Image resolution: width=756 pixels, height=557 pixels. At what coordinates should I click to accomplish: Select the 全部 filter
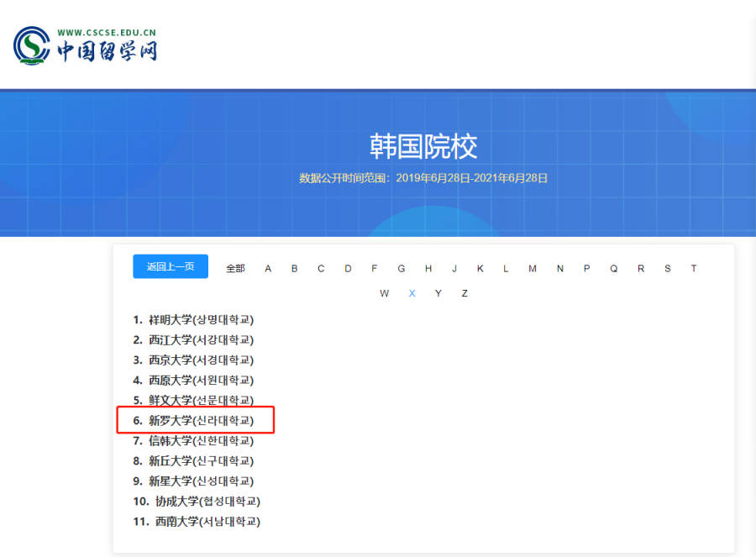point(235,267)
